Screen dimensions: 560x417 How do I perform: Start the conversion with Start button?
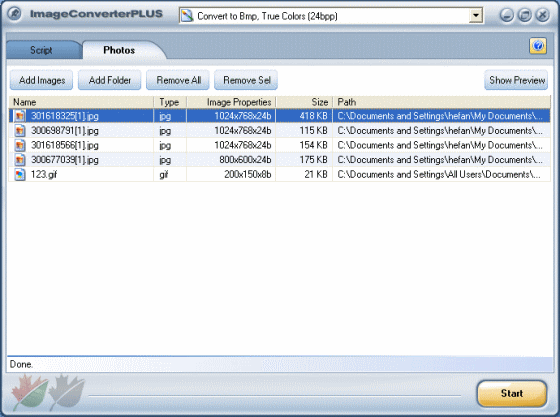(x=512, y=393)
